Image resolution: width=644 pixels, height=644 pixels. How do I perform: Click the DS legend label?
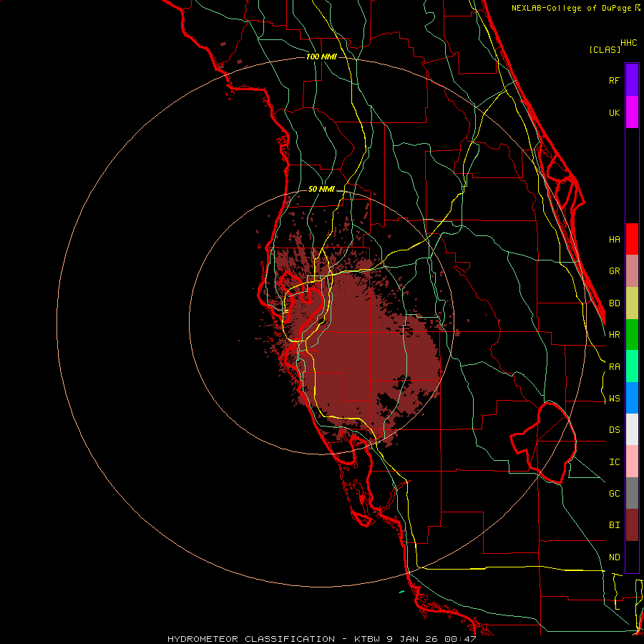click(x=615, y=430)
